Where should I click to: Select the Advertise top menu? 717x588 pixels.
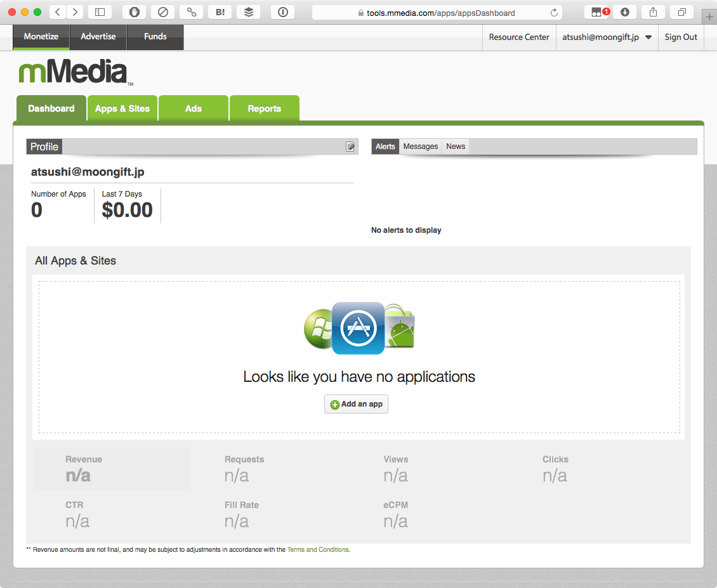click(98, 37)
